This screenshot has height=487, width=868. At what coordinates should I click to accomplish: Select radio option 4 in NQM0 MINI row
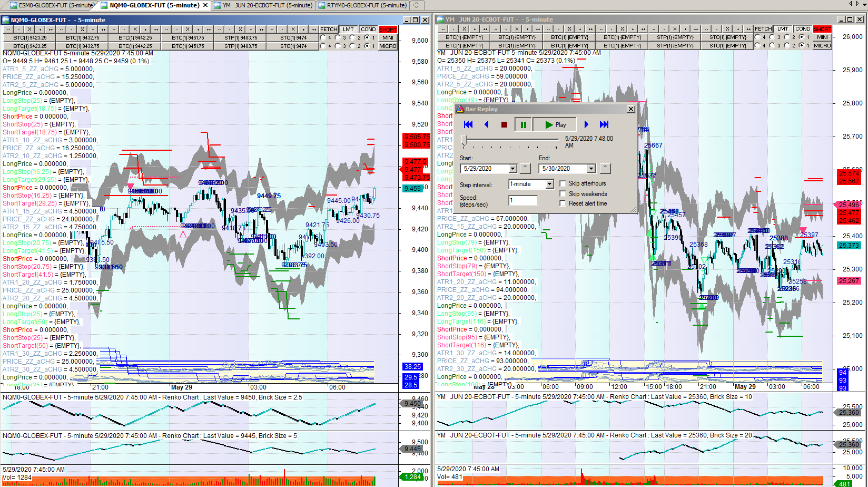click(323, 37)
